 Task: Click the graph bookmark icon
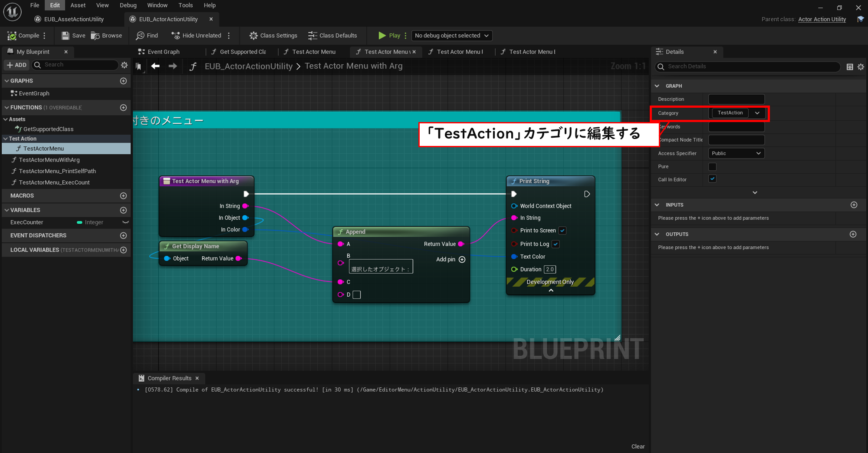point(138,66)
